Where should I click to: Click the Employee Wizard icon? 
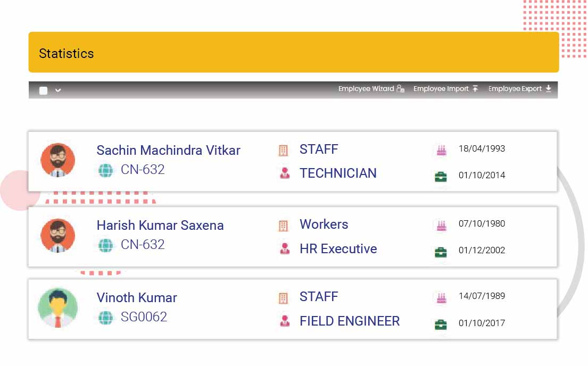click(x=401, y=89)
